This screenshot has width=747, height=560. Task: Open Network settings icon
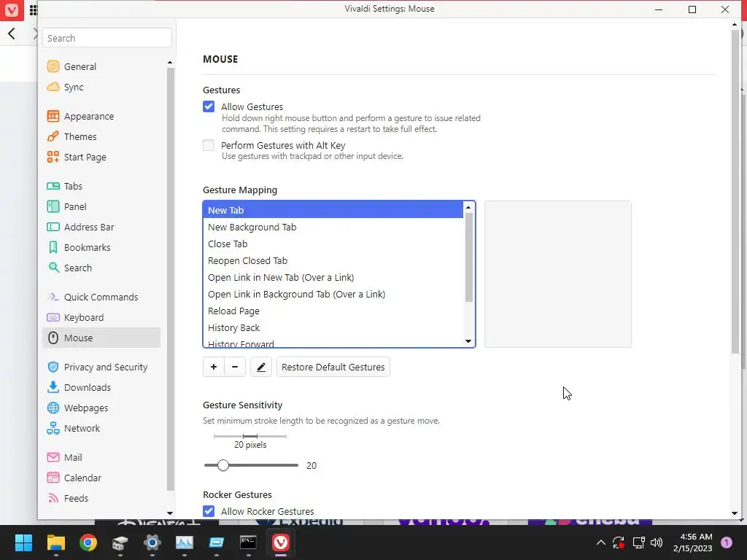[x=53, y=429]
